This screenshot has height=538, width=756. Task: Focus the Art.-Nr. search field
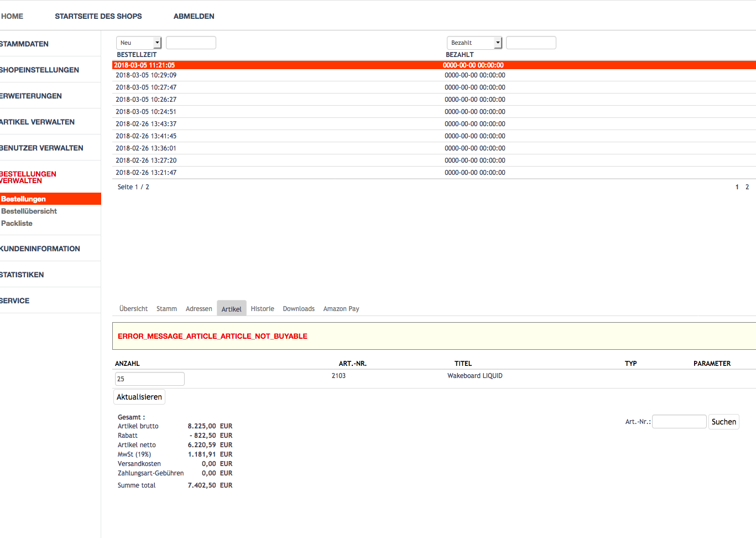point(679,422)
